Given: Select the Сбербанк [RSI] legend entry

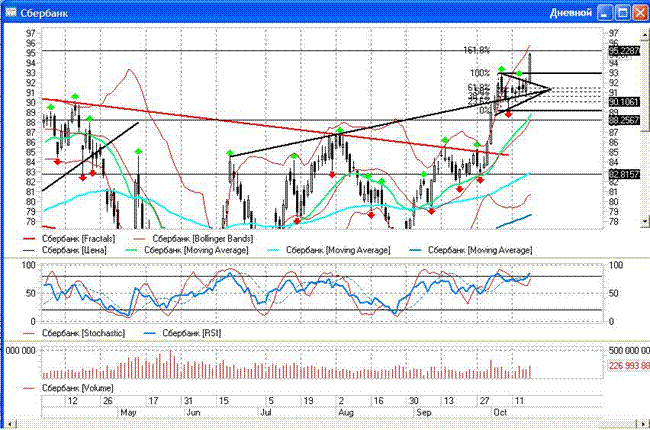Looking at the screenshot, I should (x=182, y=333).
